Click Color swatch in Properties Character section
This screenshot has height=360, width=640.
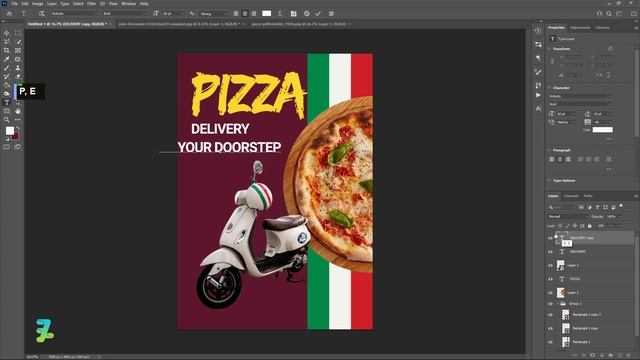(x=602, y=130)
